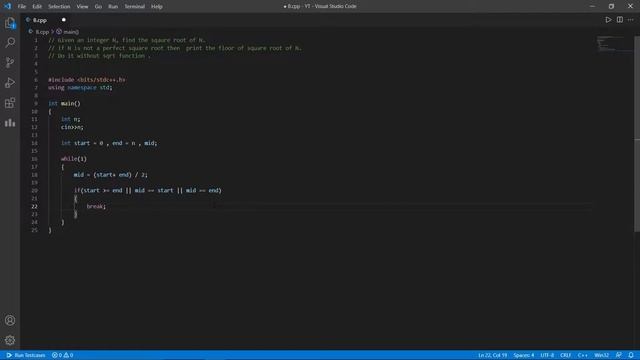640x360 pixels.
Task: Click the Run Code play icon in editor toolbar
Action: pyautogui.click(x=608, y=20)
